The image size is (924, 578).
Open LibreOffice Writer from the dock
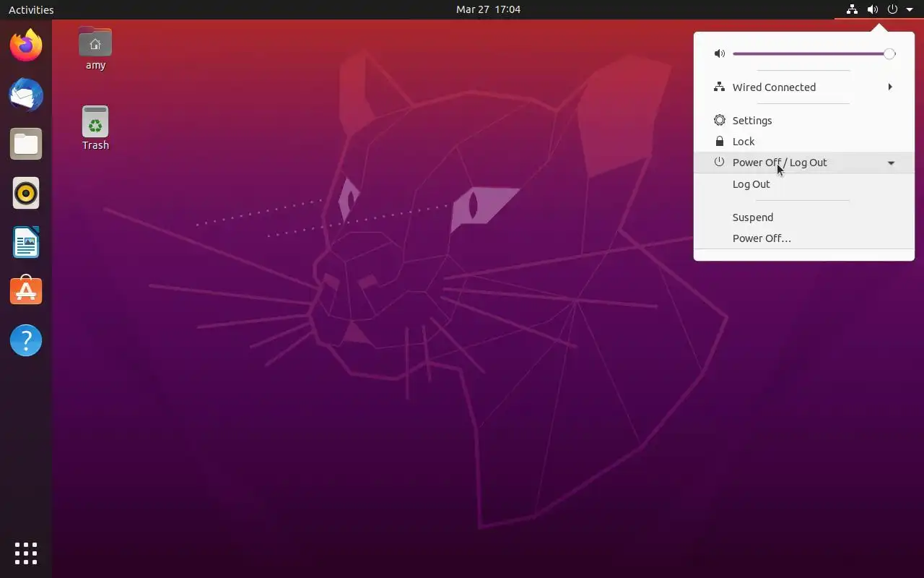point(26,242)
